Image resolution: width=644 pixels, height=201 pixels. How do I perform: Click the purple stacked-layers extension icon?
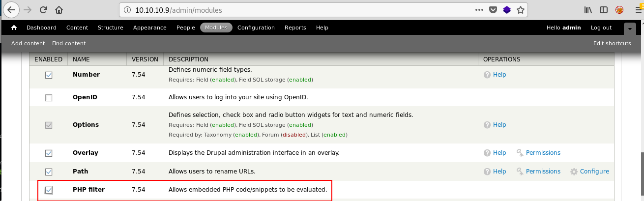pyautogui.click(x=507, y=9)
